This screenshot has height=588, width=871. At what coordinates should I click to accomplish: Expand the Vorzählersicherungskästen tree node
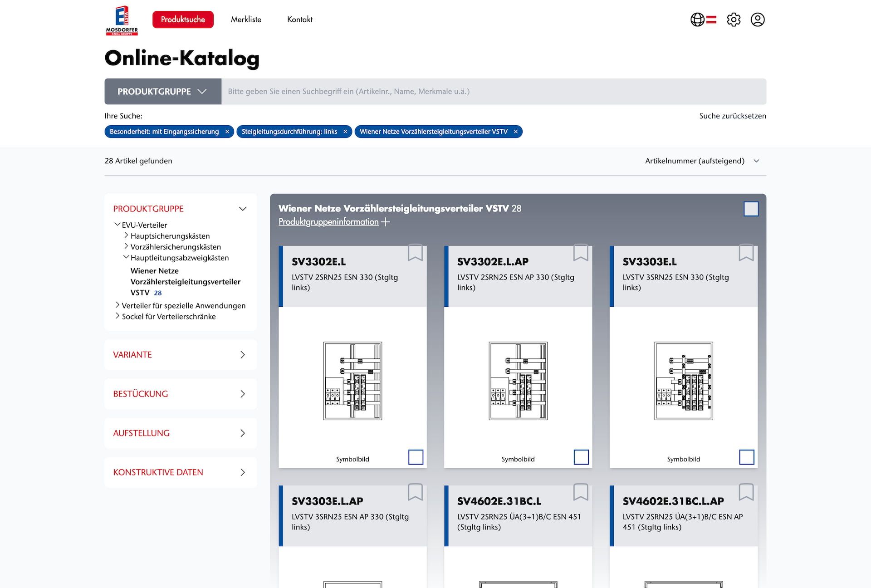point(126,246)
